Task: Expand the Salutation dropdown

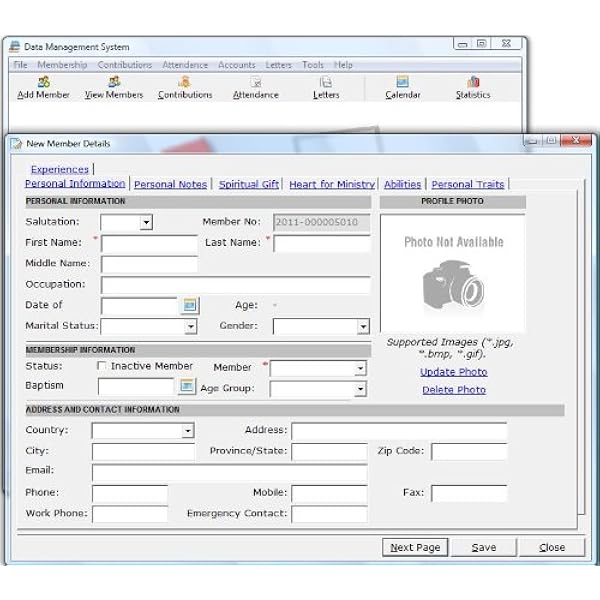Action: pos(146,222)
